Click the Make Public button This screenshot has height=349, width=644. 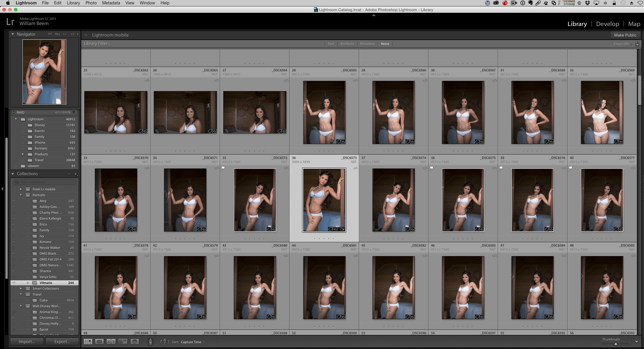[625, 35]
